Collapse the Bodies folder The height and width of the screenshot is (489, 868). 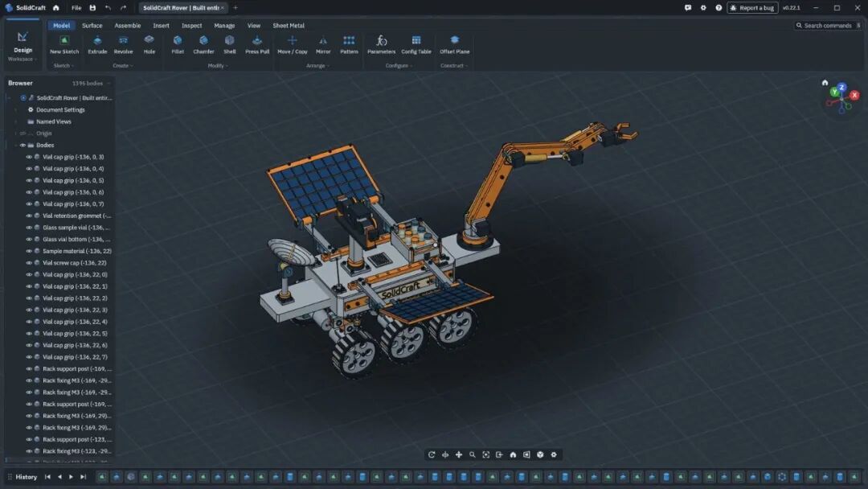click(x=15, y=145)
